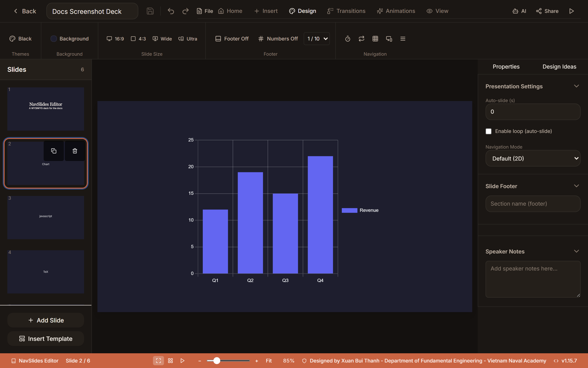Viewport: 588px width, 368px height.
Task: Click the lines menu icon in Navigation group
Action: click(403, 39)
